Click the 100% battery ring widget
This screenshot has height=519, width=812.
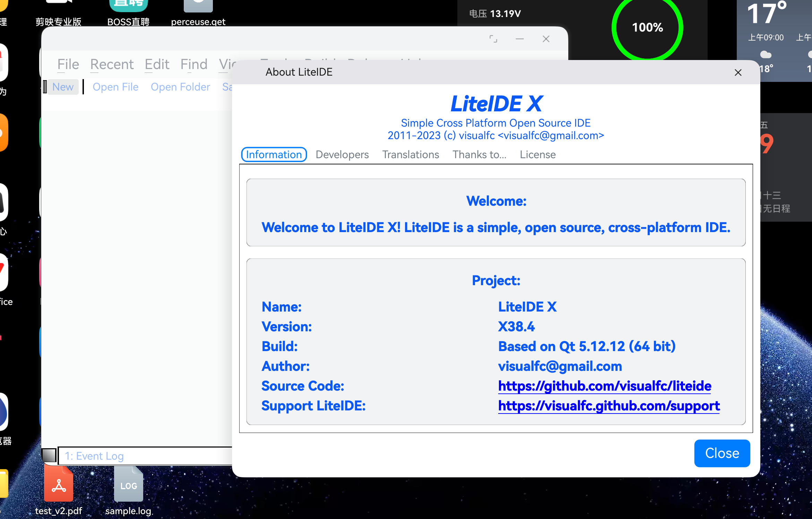point(647,27)
